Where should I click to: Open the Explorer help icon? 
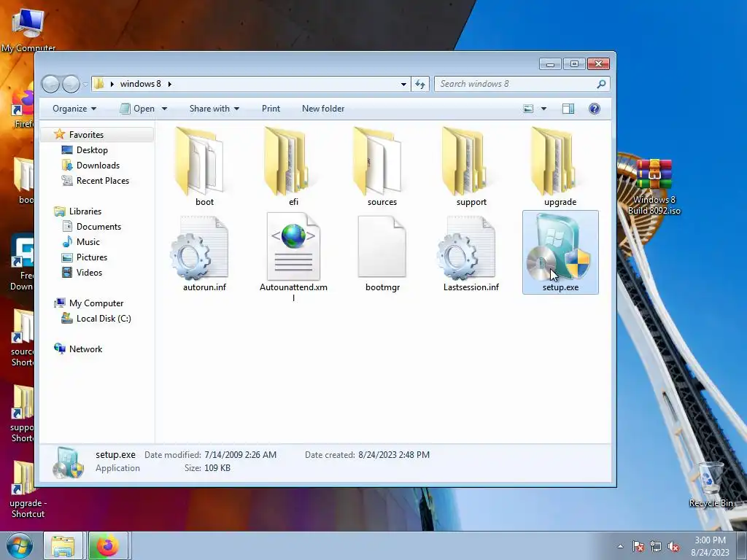(x=594, y=109)
